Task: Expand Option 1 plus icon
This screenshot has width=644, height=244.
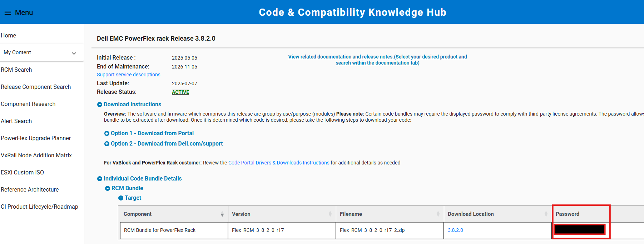Action: [107, 133]
